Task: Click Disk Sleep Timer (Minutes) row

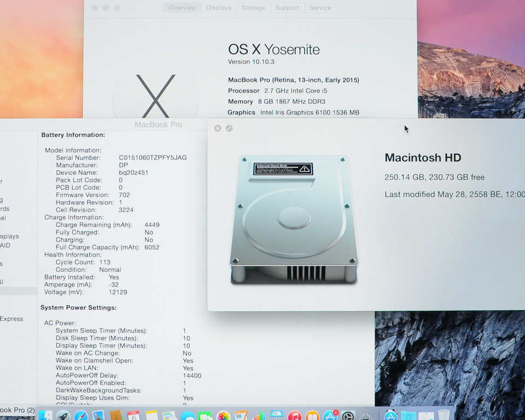Action: (x=123, y=339)
